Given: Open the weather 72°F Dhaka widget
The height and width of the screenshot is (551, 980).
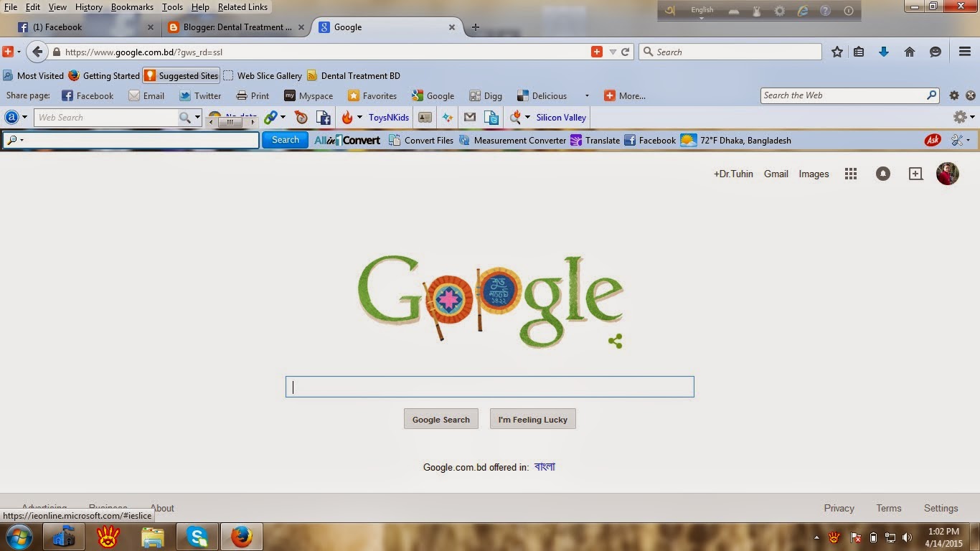Looking at the screenshot, I should coord(735,140).
